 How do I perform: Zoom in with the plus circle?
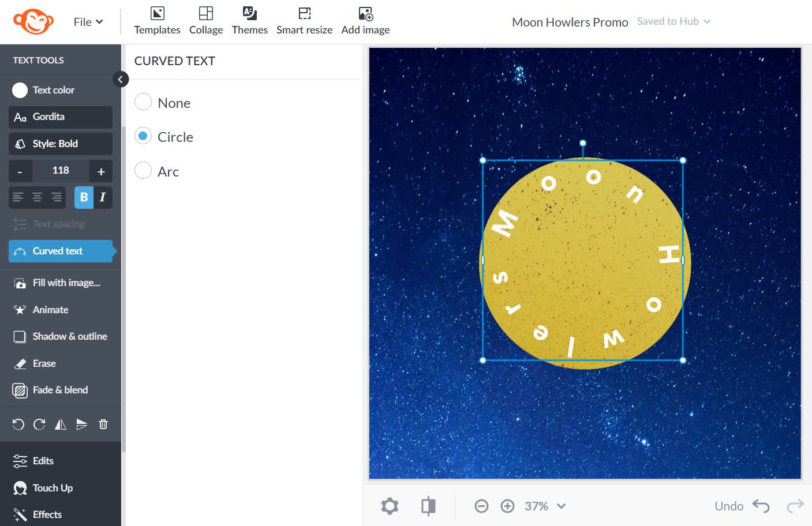507,506
